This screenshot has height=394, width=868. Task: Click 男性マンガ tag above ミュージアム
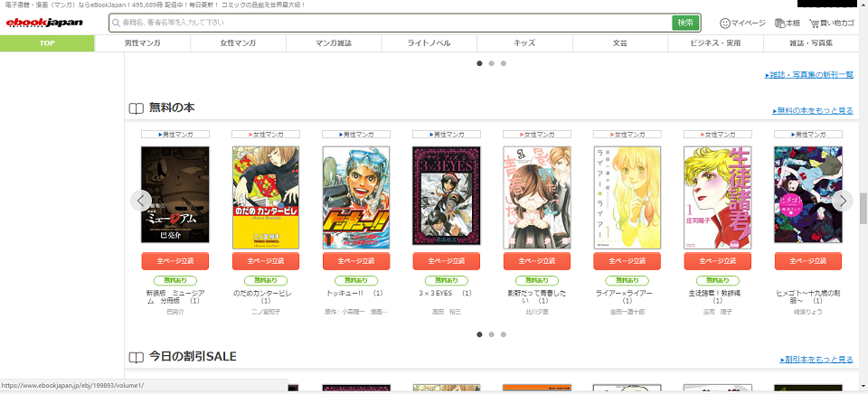point(175,134)
